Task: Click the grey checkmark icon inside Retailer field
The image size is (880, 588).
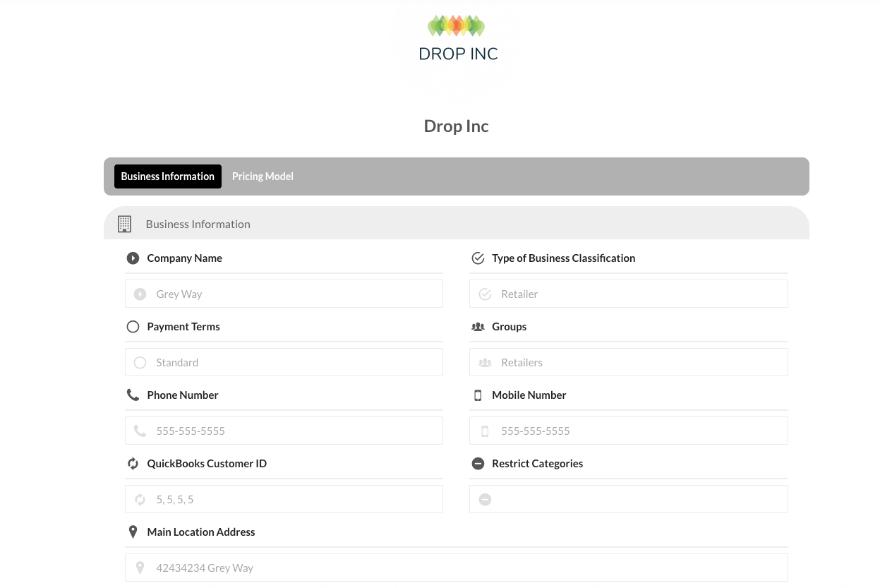Action: pos(485,294)
